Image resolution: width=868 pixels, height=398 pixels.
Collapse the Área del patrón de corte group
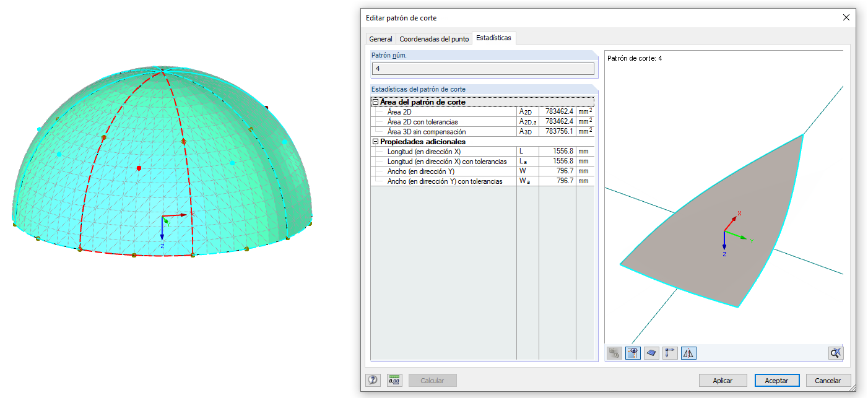click(375, 102)
